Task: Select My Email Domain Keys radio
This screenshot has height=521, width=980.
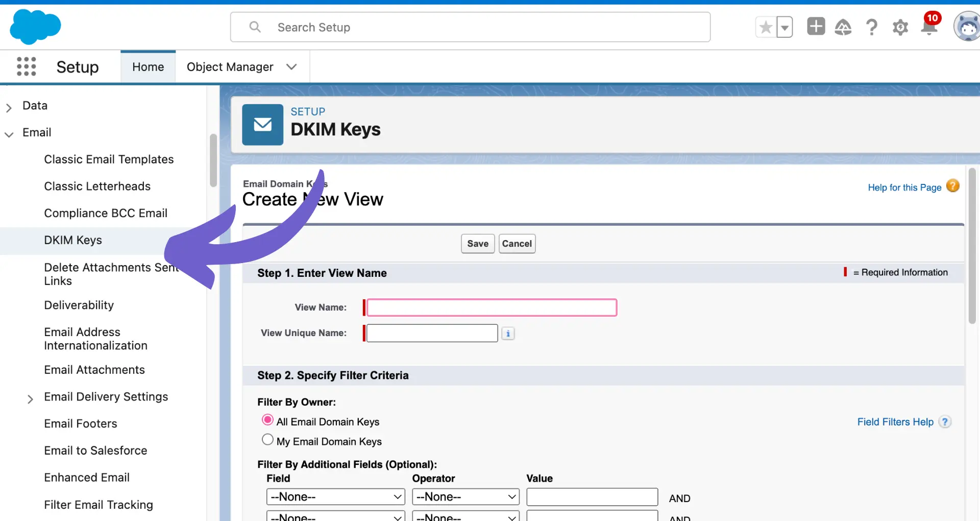Action: (267, 439)
